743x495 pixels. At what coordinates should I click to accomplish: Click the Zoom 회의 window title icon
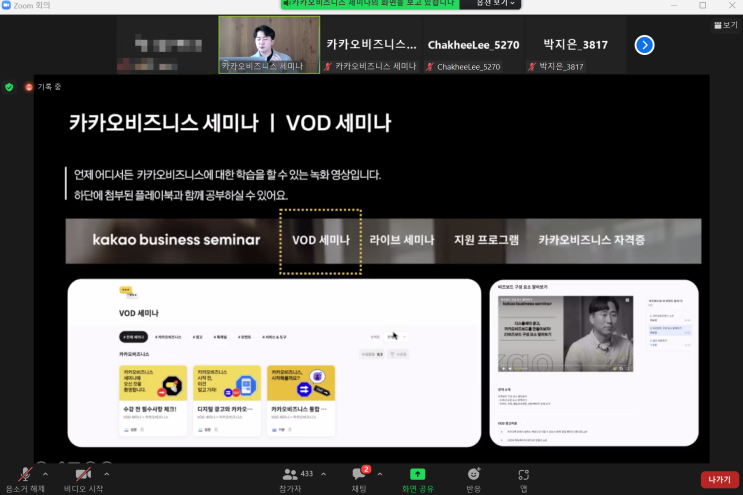pos(6,5)
